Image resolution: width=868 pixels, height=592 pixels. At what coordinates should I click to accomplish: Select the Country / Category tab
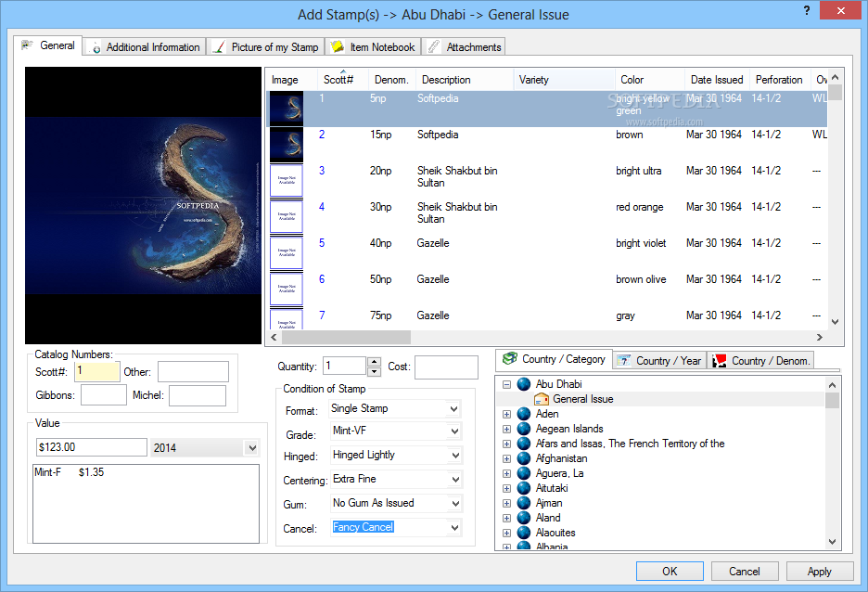(x=555, y=359)
